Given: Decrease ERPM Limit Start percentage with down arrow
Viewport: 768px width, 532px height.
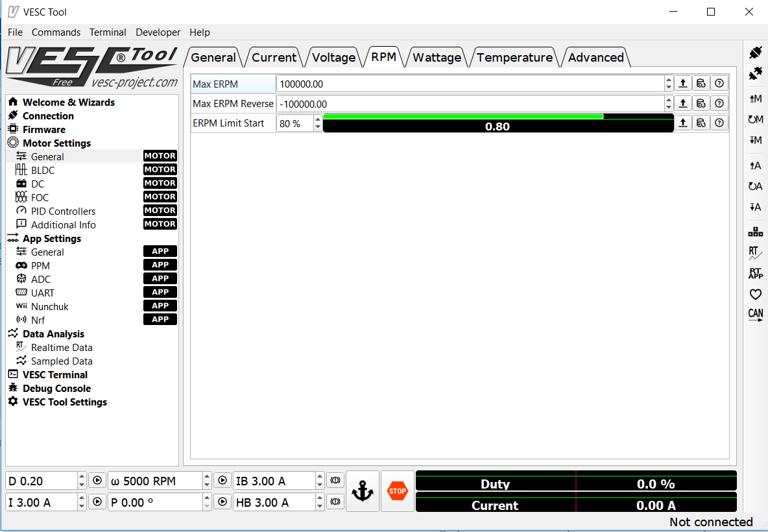Looking at the screenshot, I should coord(317,127).
